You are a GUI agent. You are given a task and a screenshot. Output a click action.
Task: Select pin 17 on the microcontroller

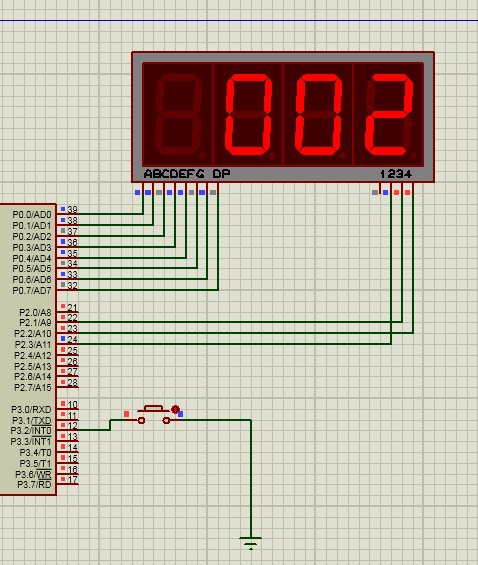(x=72, y=480)
